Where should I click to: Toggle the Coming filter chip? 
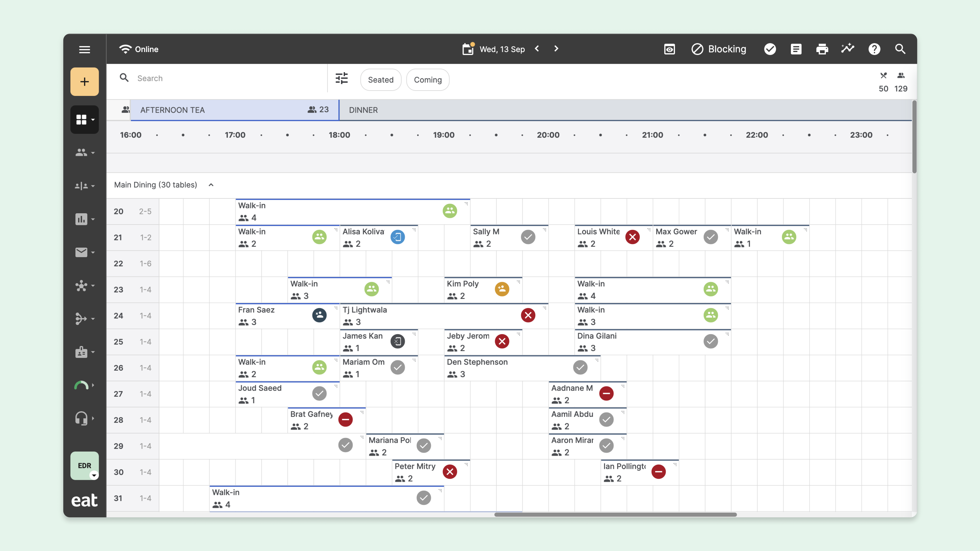(428, 80)
